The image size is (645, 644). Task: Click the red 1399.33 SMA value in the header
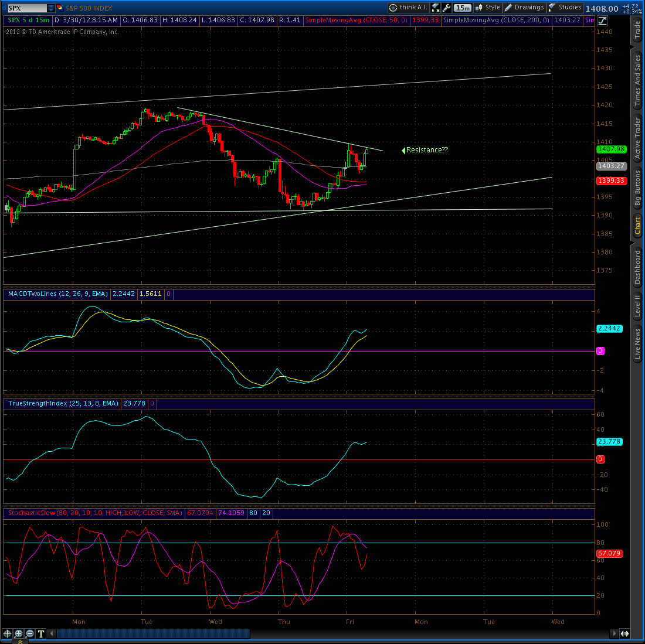(425, 20)
